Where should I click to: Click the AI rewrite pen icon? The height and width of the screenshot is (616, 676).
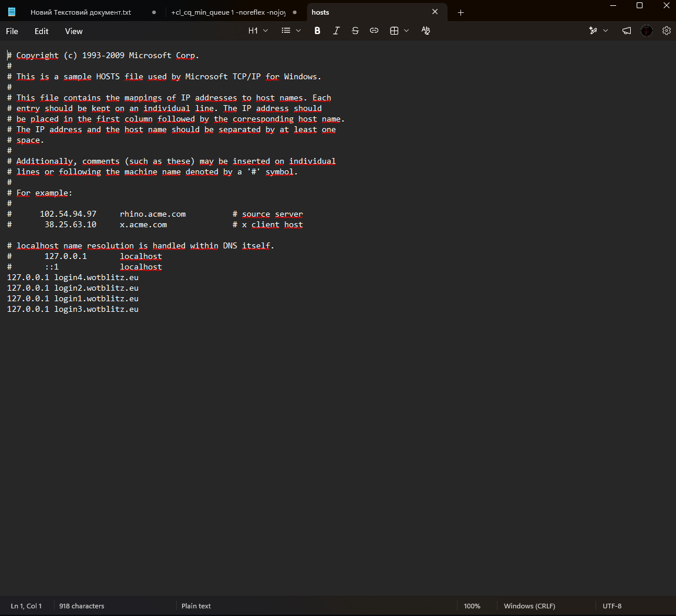[x=593, y=31]
